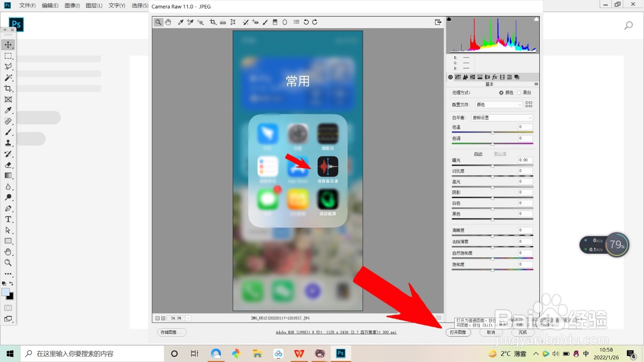
Task: Open the Snapshots panel tab
Action: 517,77
